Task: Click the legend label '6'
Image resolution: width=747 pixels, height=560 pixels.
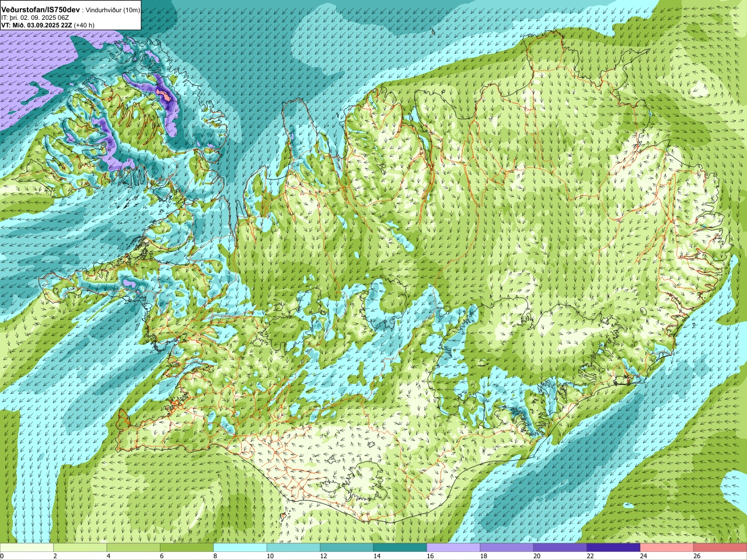Action: point(162,556)
